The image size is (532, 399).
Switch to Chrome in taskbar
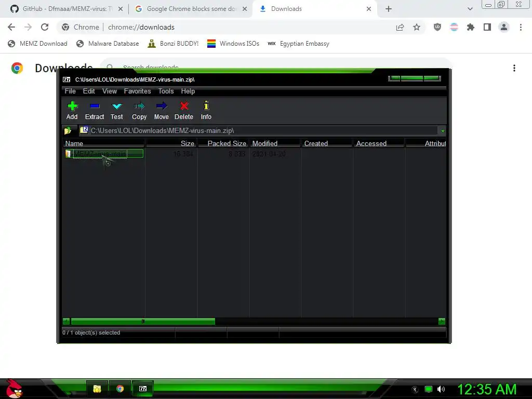[120, 389]
